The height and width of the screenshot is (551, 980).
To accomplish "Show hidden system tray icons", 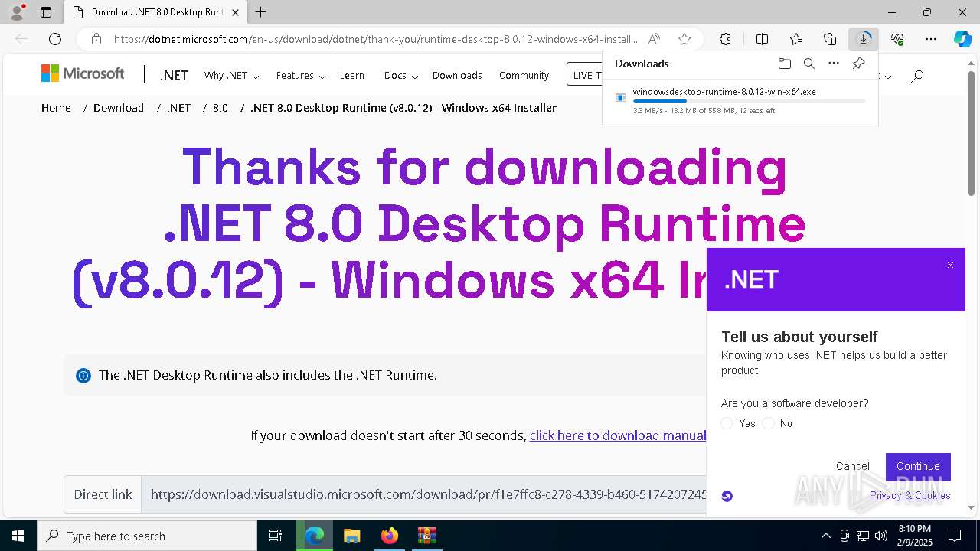I will 825,536.
